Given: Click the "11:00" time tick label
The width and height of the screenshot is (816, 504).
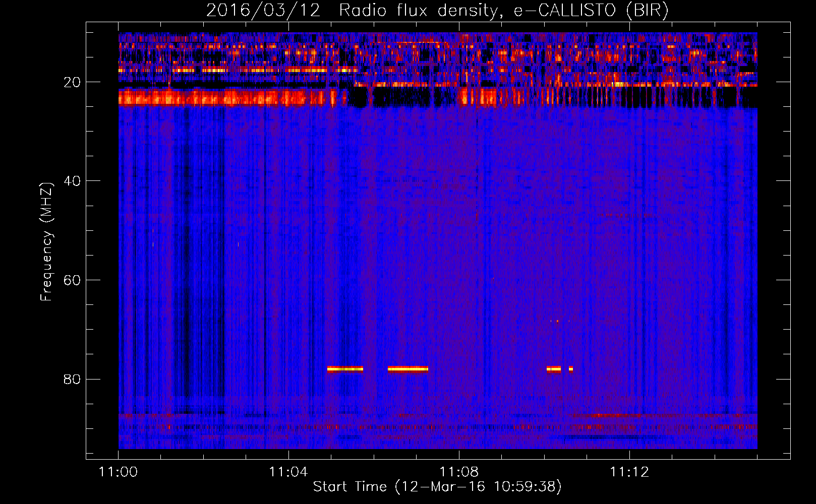Looking at the screenshot, I should tap(118, 472).
